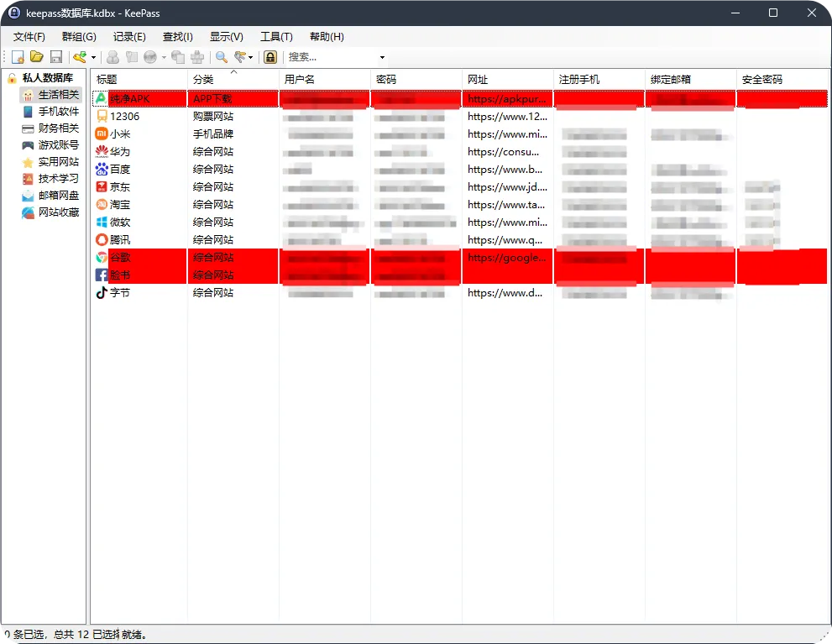Select the 游戏账号 gamepad group icon

click(28, 145)
